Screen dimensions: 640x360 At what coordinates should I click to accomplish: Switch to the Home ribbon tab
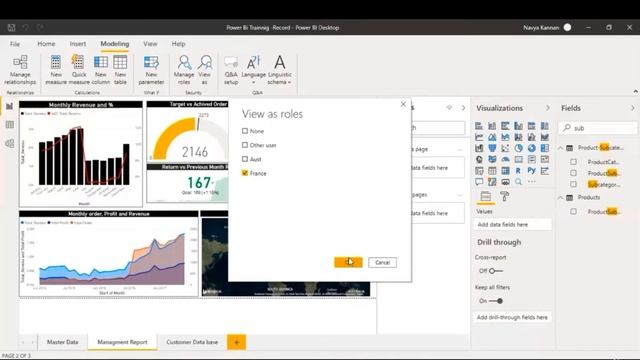tap(46, 44)
